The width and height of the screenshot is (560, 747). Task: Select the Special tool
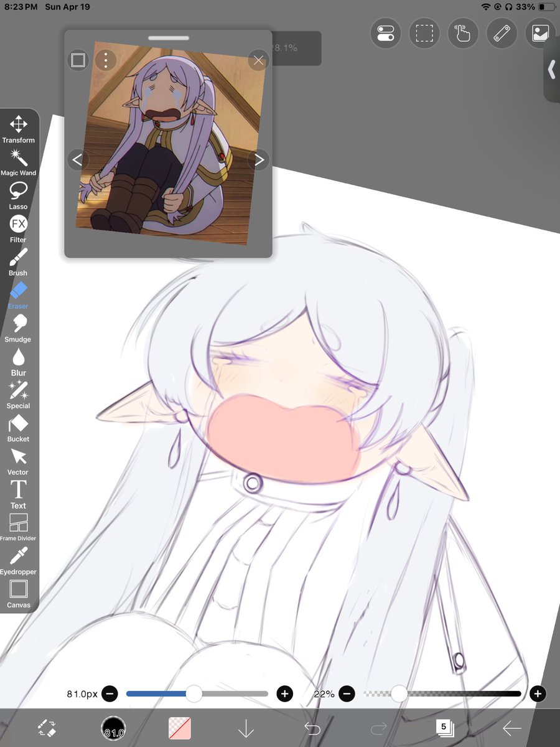click(x=18, y=395)
